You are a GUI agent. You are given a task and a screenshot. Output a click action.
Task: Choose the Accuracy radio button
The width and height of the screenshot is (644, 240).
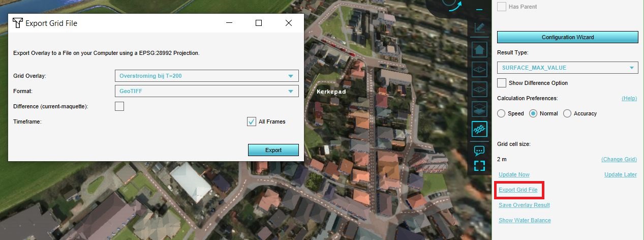coord(567,113)
